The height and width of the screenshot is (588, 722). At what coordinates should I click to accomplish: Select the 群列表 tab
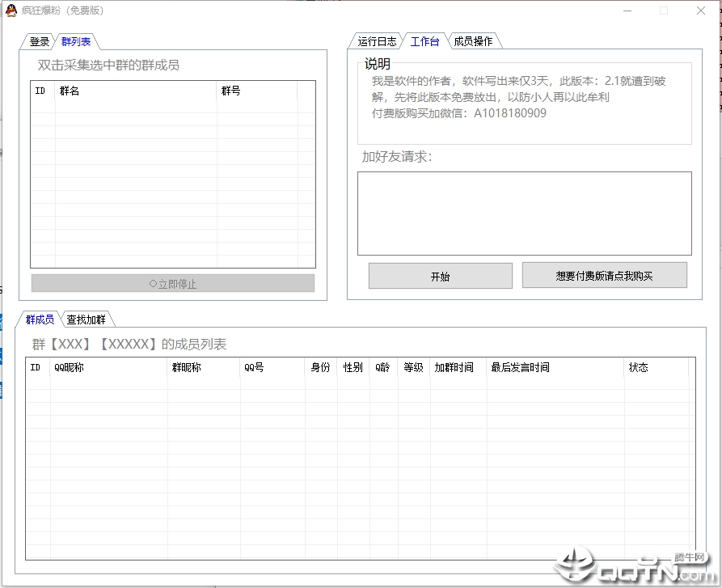click(76, 41)
